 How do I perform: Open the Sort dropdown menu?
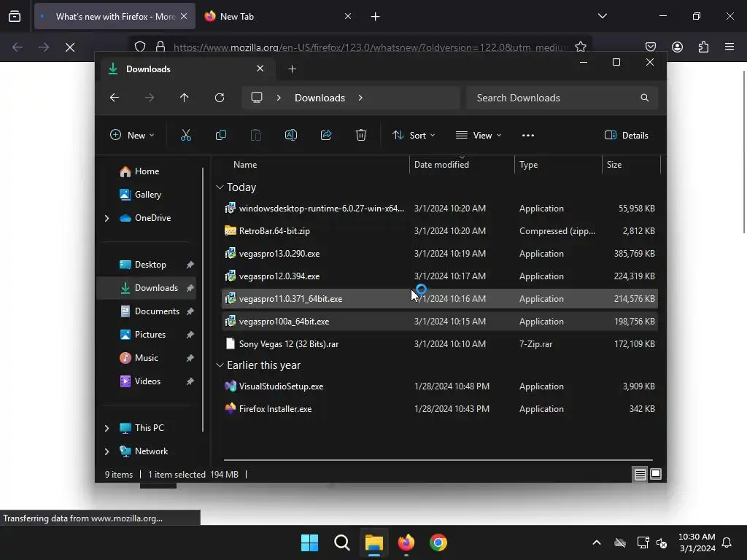(414, 135)
